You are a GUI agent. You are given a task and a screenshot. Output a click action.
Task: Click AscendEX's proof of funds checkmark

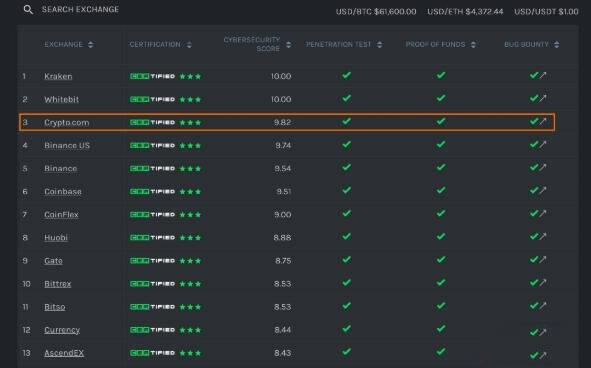click(x=441, y=352)
